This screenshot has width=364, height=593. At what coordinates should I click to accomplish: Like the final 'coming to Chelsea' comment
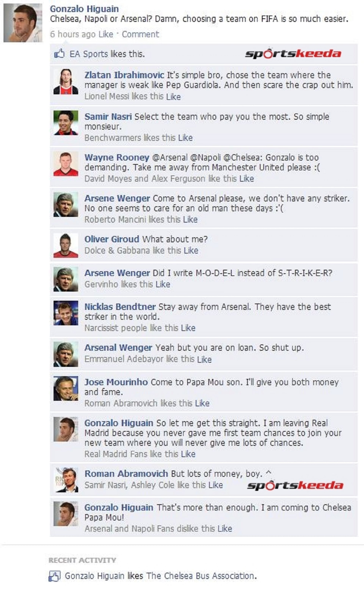[x=225, y=529]
